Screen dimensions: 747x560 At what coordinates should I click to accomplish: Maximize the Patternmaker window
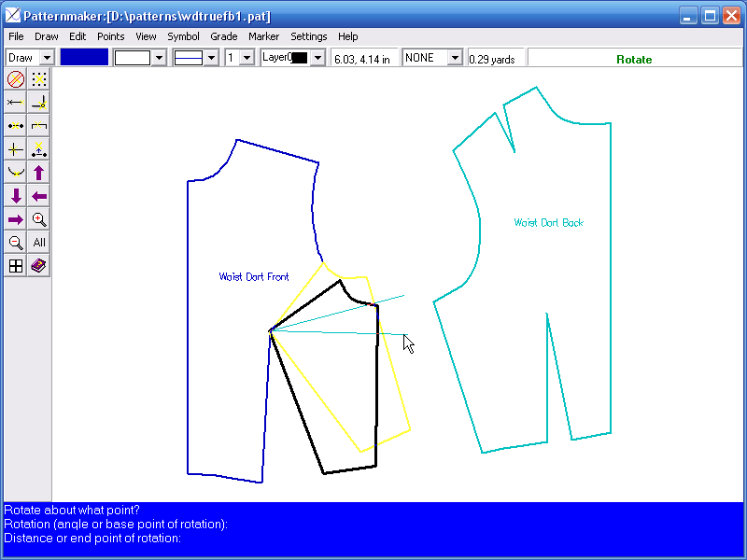pyautogui.click(x=710, y=16)
